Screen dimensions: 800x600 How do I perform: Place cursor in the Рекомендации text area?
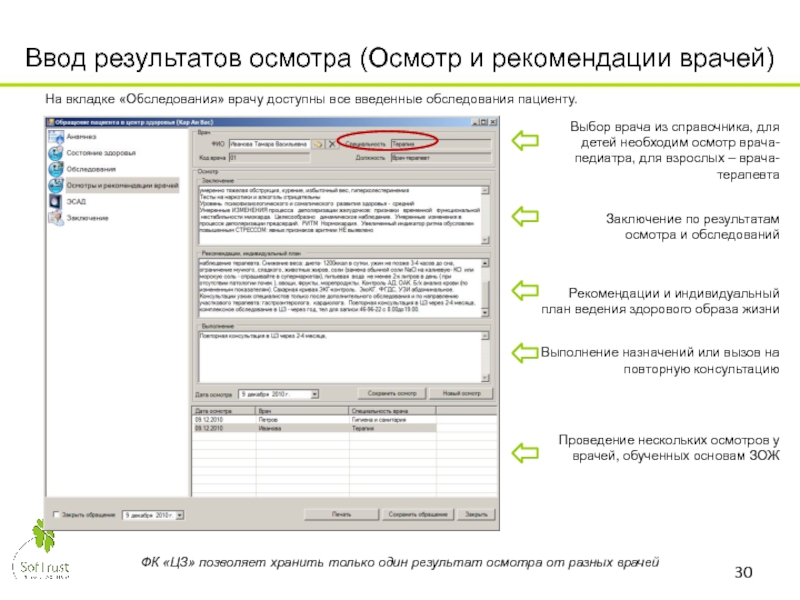tap(340, 288)
